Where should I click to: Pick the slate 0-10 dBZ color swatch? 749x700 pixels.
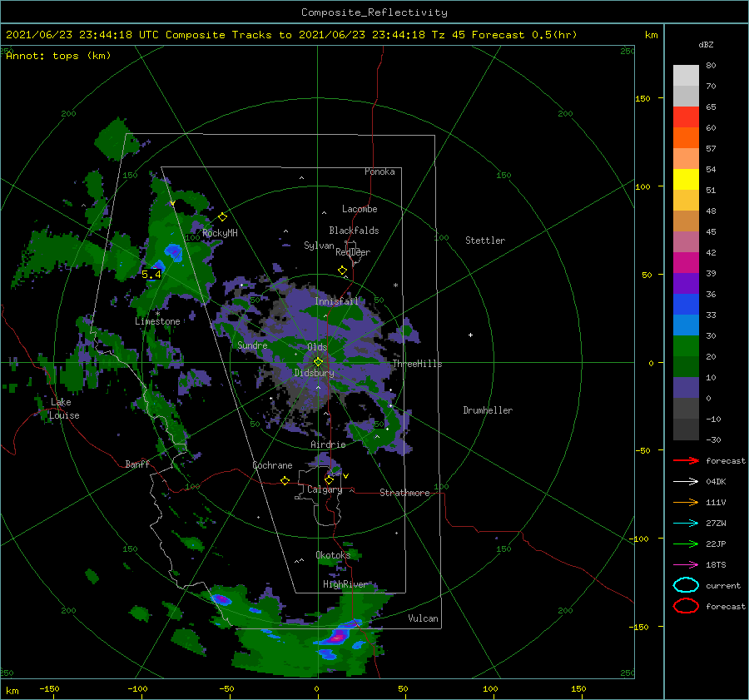tap(686, 388)
